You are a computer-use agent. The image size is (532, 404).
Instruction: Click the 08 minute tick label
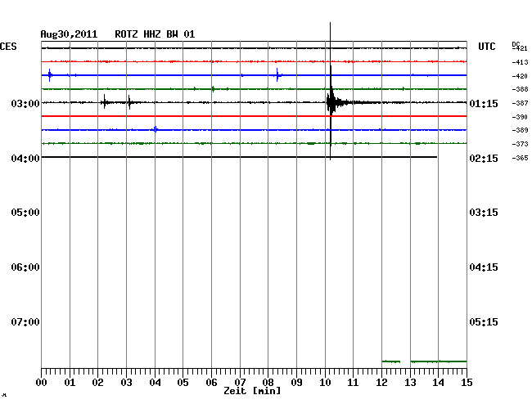point(268,383)
